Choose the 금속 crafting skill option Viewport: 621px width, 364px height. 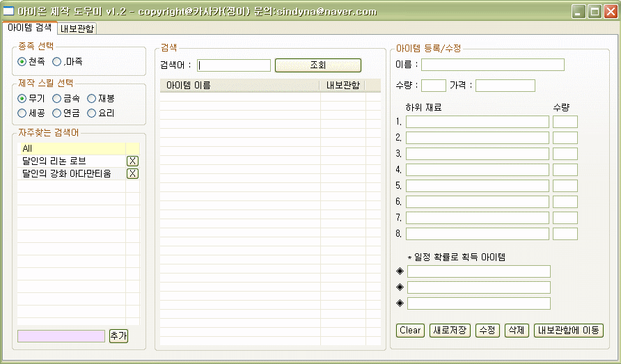[57, 99]
